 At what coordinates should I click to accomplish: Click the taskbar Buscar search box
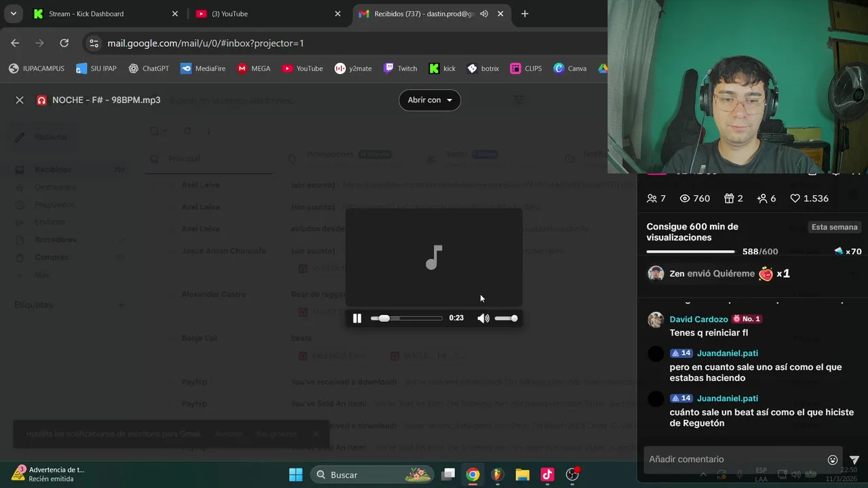coord(372,474)
